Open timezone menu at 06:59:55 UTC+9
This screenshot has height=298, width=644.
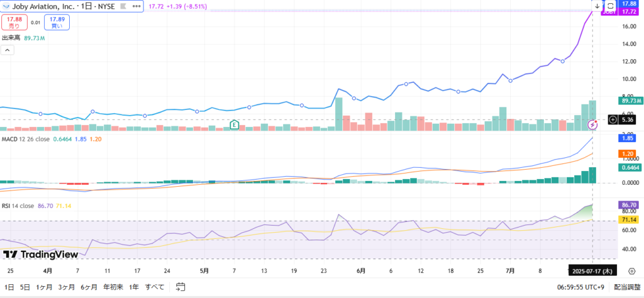pos(582,287)
